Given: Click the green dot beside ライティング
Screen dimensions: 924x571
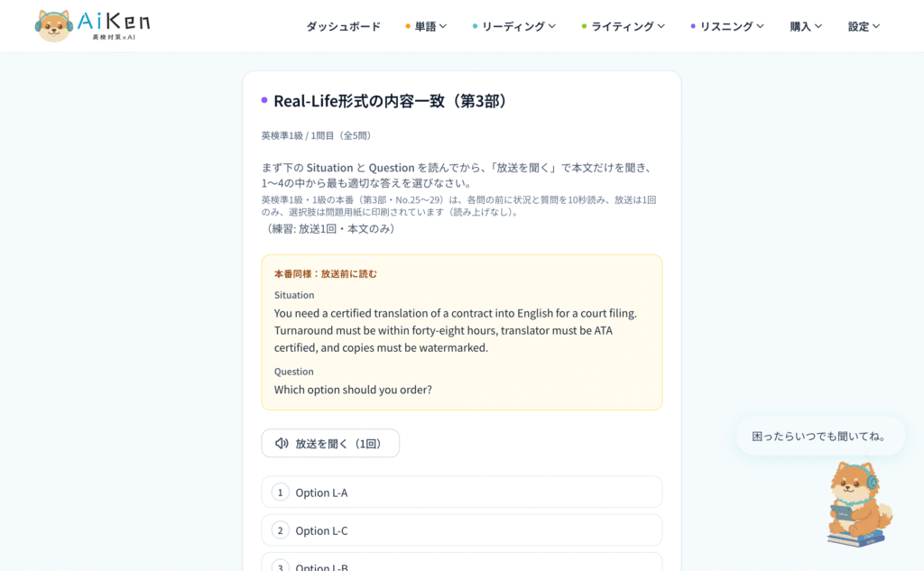Looking at the screenshot, I should point(584,26).
